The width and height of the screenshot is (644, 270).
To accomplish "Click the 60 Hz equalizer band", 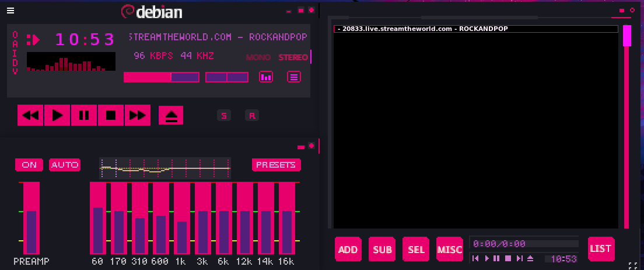I will (98, 218).
